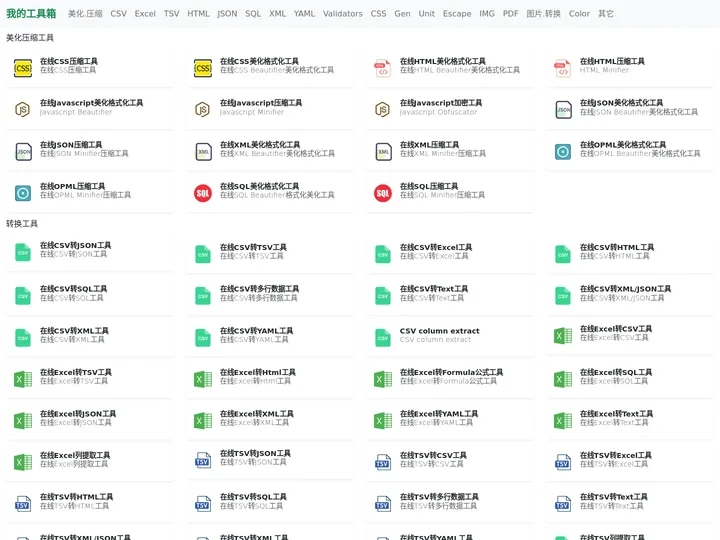Image resolution: width=720 pixels, height=540 pixels.
Task: Open the 在线CSV转YAML工具 link
Action: (256, 331)
